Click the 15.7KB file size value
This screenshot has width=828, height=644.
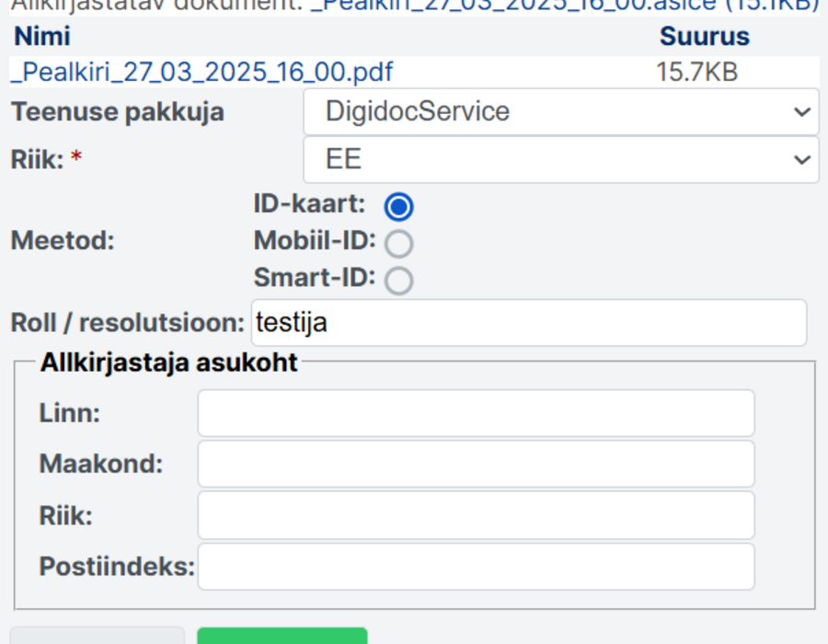coord(696,72)
